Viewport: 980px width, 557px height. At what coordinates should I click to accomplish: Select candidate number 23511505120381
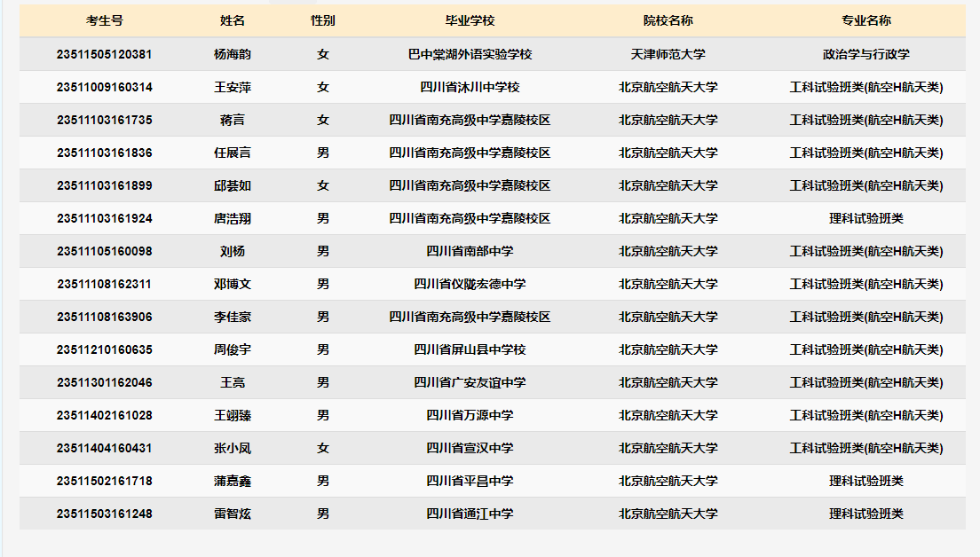(x=105, y=54)
